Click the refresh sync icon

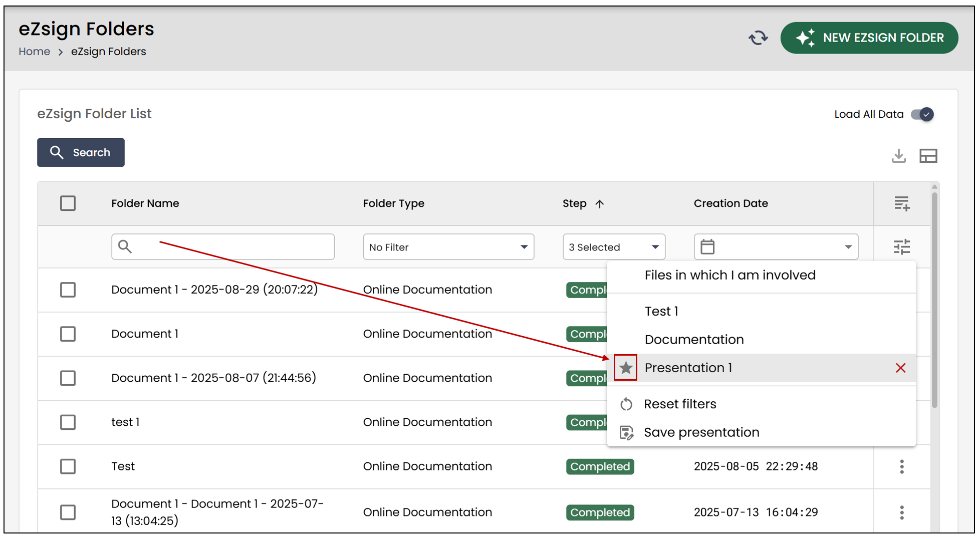click(758, 38)
